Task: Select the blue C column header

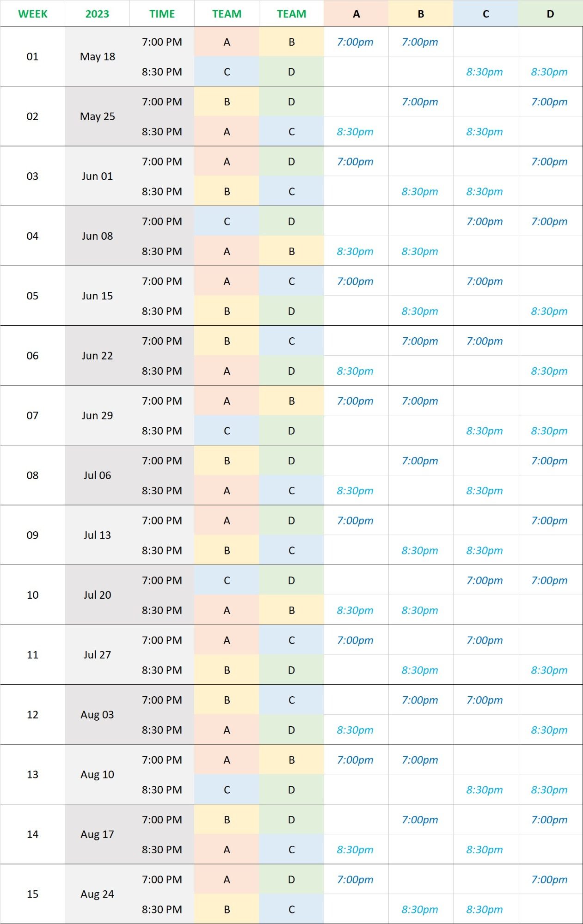Action: click(x=485, y=13)
